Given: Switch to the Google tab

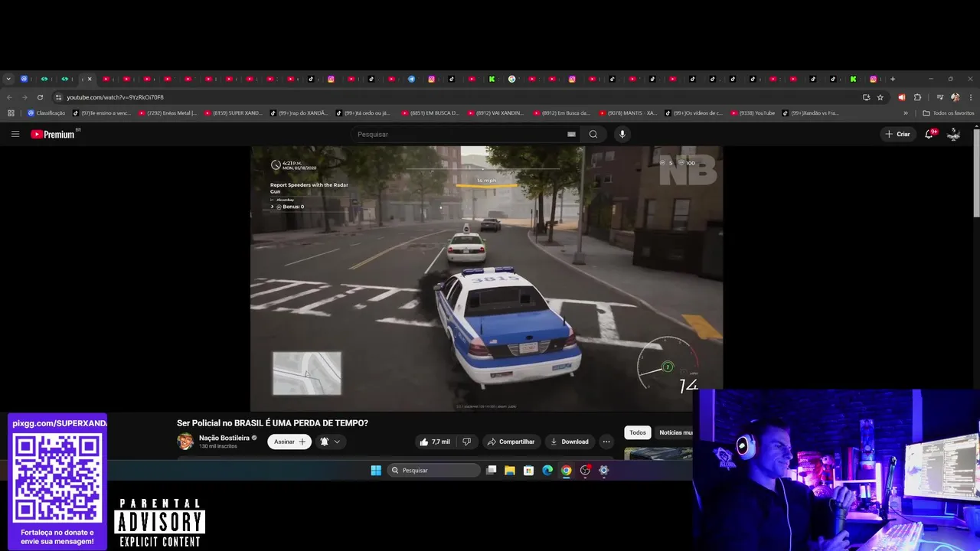Looking at the screenshot, I should click(512, 79).
